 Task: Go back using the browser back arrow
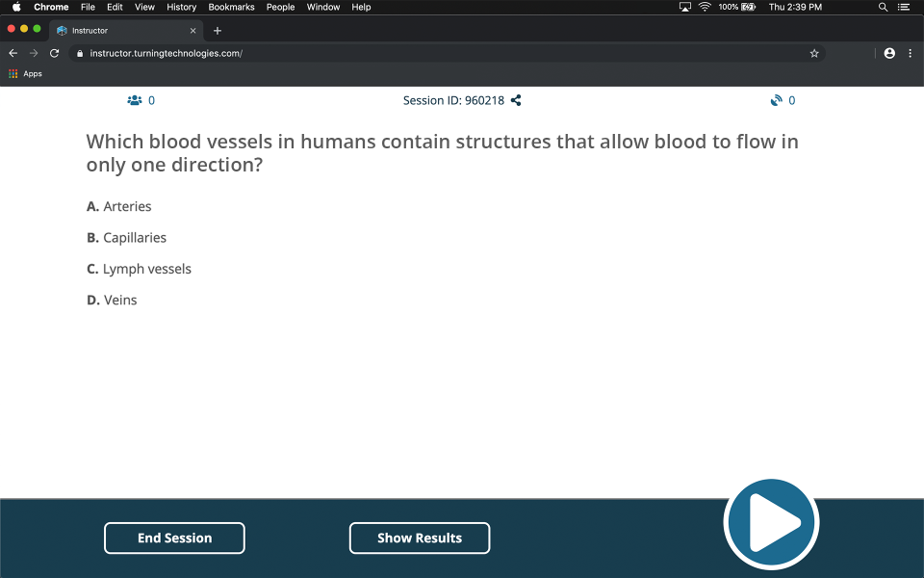(13, 53)
